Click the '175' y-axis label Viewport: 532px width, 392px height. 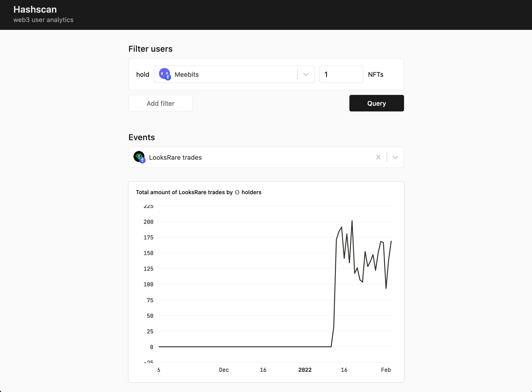[148, 238]
